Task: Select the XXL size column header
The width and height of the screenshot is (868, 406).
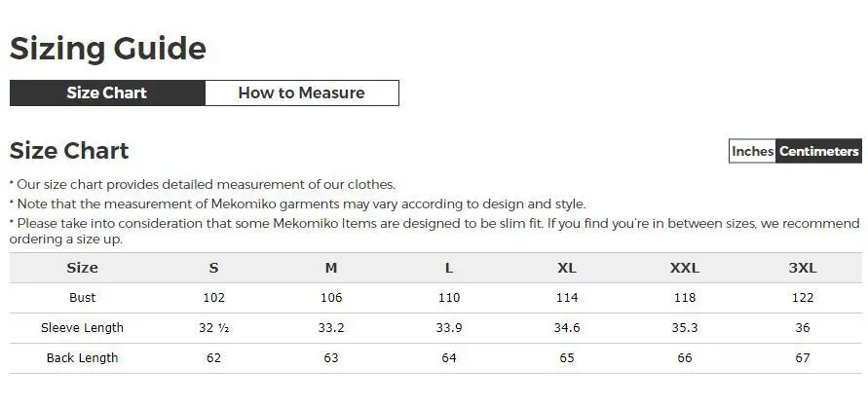Action: tap(685, 268)
